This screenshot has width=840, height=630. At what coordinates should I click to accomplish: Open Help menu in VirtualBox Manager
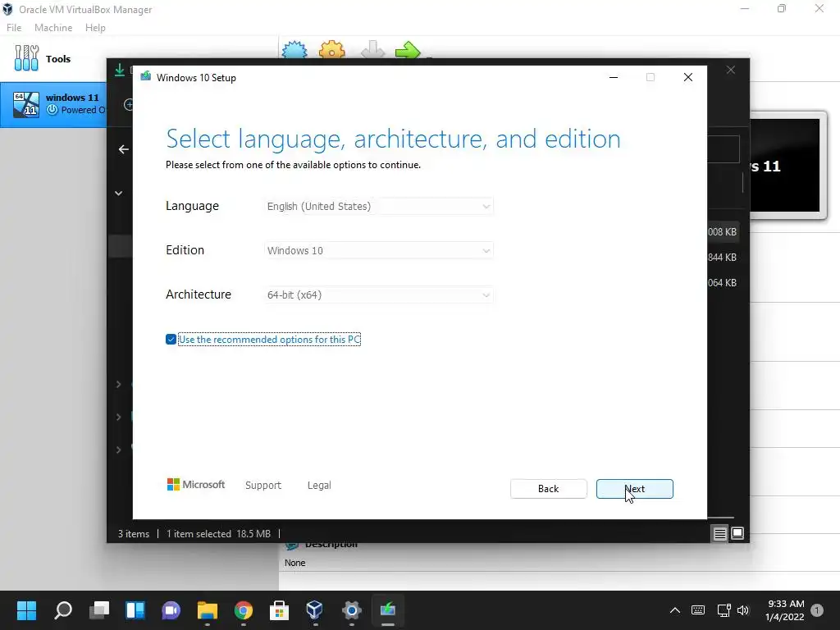click(x=95, y=28)
